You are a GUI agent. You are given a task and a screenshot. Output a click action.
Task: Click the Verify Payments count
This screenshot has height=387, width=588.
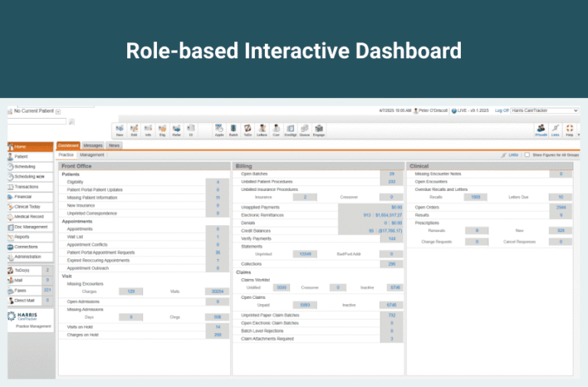[x=391, y=239]
